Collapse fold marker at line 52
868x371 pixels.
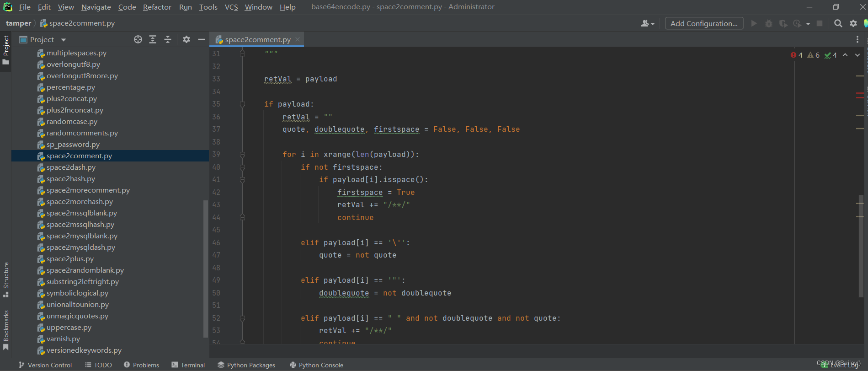point(242,318)
